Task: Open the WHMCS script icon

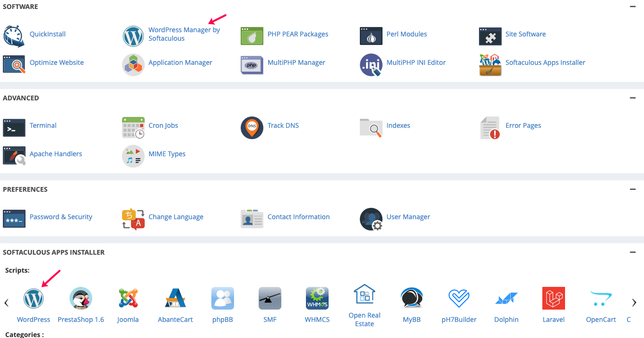Action: tap(317, 299)
